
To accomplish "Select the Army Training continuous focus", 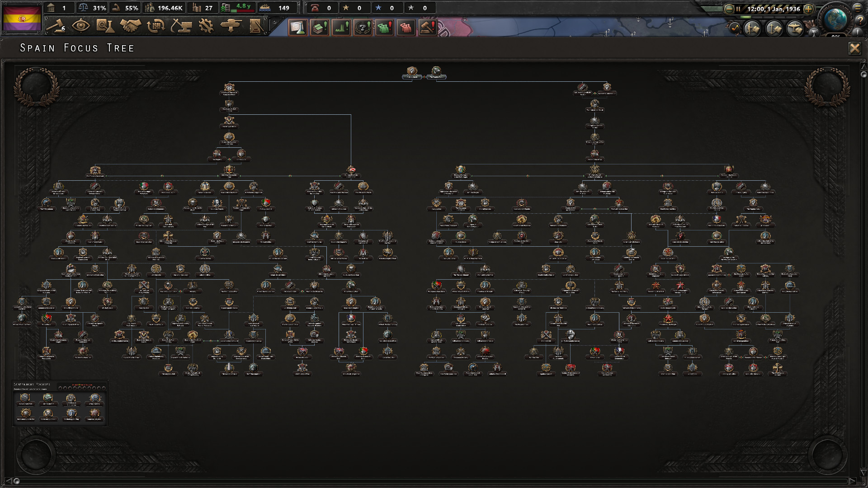I will (x=94, y=400).
